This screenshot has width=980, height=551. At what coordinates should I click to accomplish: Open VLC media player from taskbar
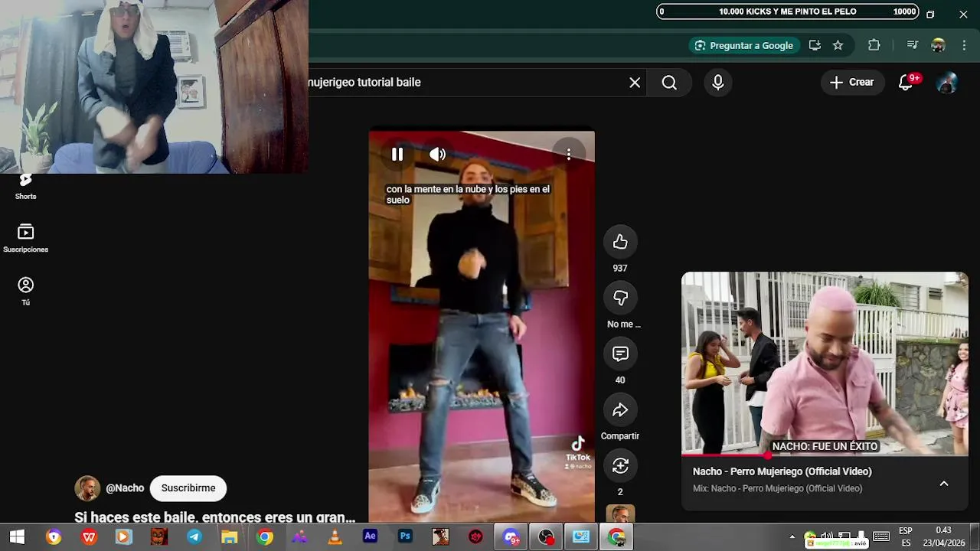click(x=335, y=537)
